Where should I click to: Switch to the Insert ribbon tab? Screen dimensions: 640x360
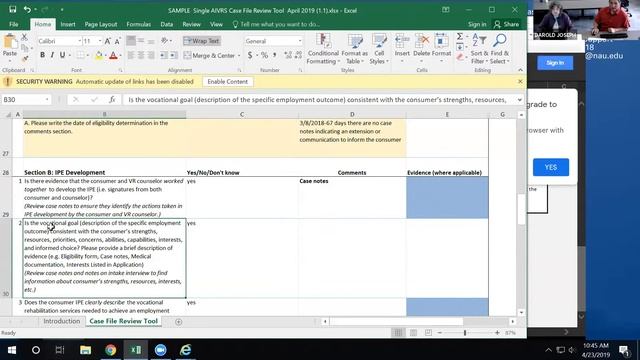(x=68, y=24)
